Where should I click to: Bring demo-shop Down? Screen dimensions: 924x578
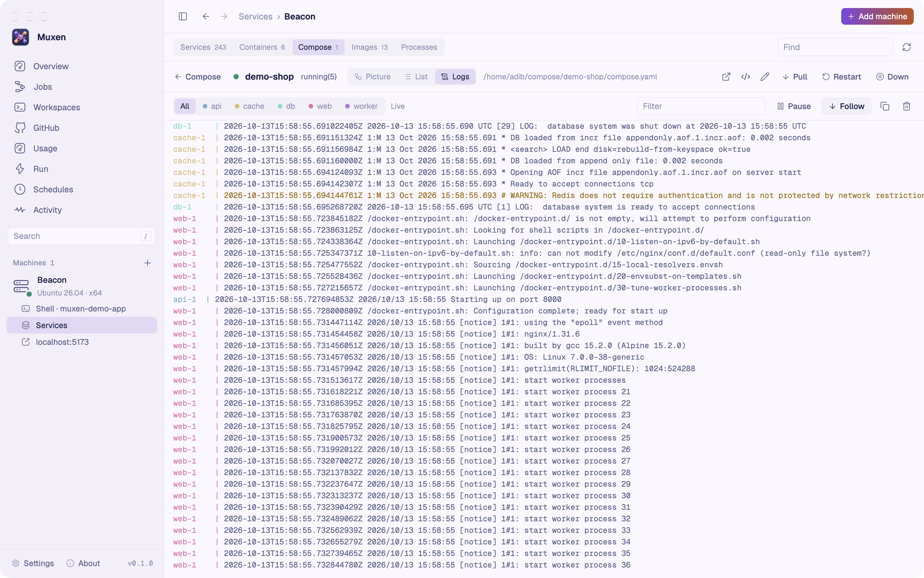click(892, 77)
